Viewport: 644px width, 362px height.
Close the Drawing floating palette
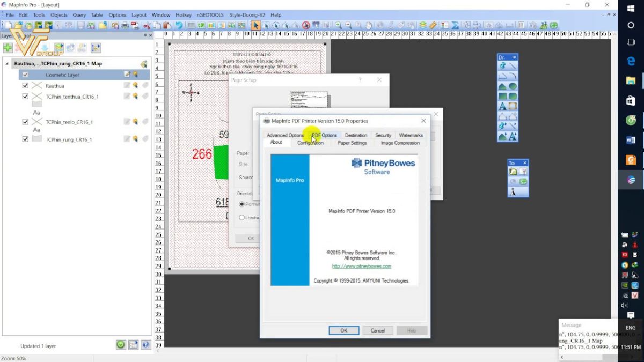(514, 57)
